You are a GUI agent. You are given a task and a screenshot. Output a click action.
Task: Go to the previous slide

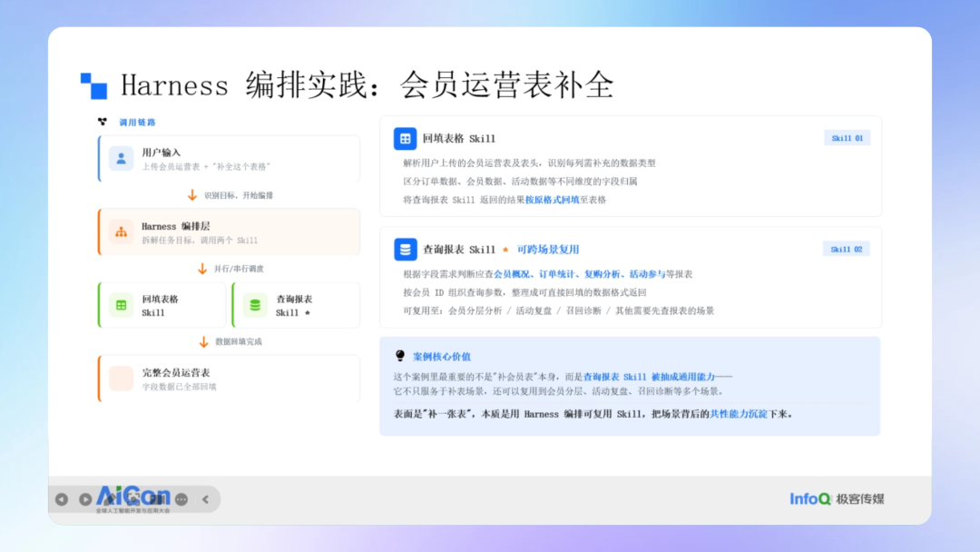point(62,498)
